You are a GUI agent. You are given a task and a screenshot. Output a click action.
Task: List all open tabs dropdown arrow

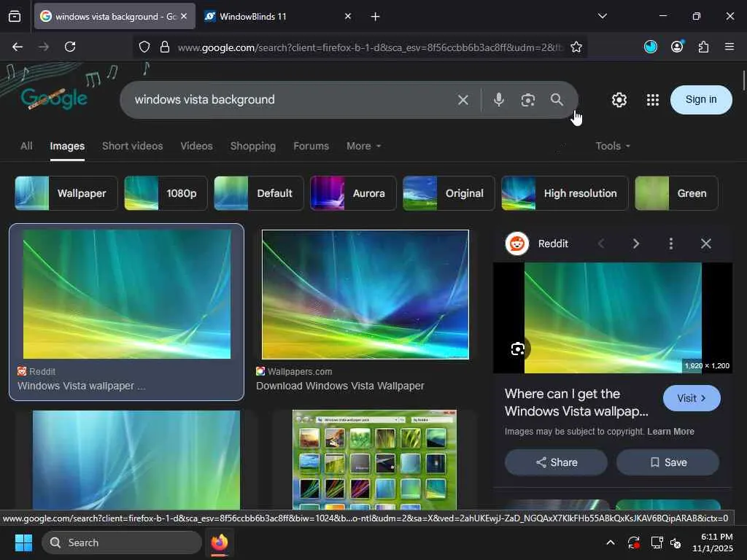pos(603,16)
